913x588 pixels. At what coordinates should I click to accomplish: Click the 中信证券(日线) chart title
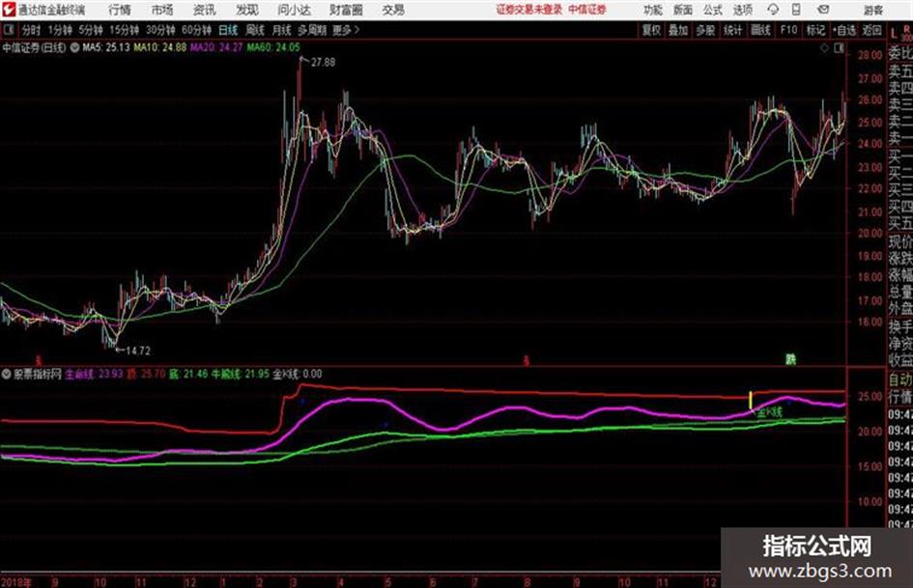tap(35, 47)
